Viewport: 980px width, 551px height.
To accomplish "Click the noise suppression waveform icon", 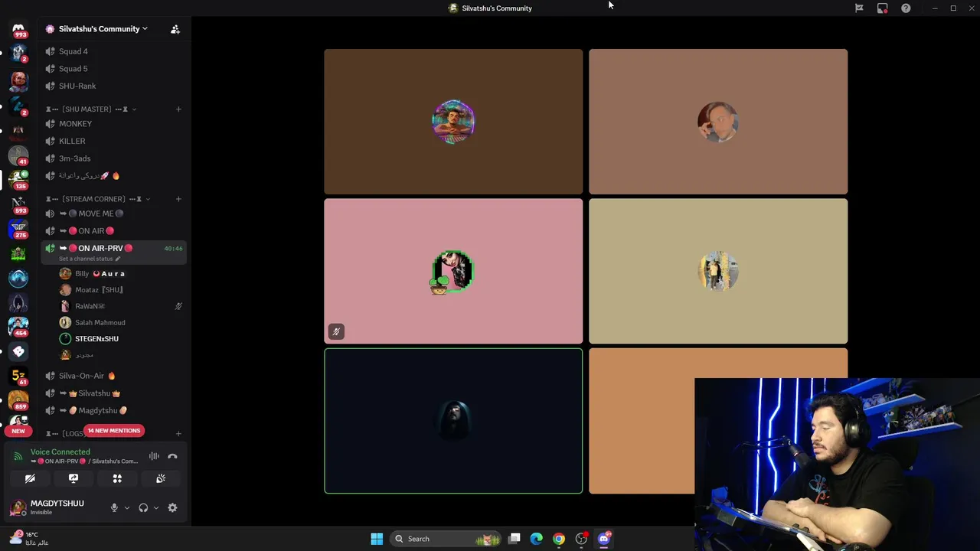I will [154, 456].
